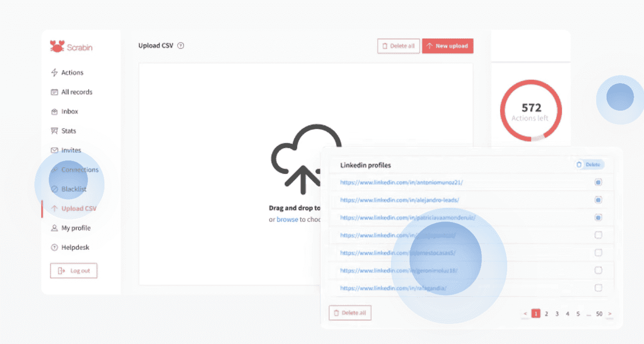644x344 pixels.
Task: Open the Connections sidebar item
Action: click(75, 170)
